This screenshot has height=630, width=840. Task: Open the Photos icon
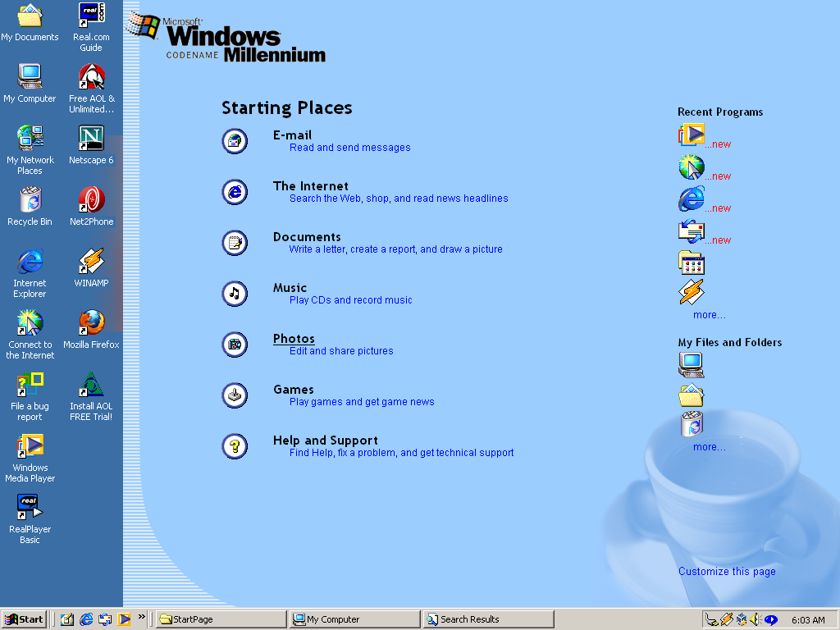235,344
